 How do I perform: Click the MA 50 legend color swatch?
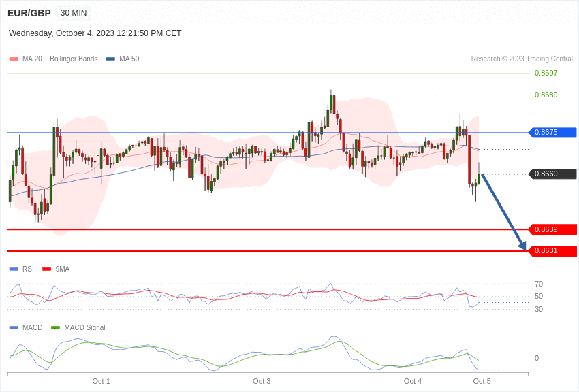110,59
